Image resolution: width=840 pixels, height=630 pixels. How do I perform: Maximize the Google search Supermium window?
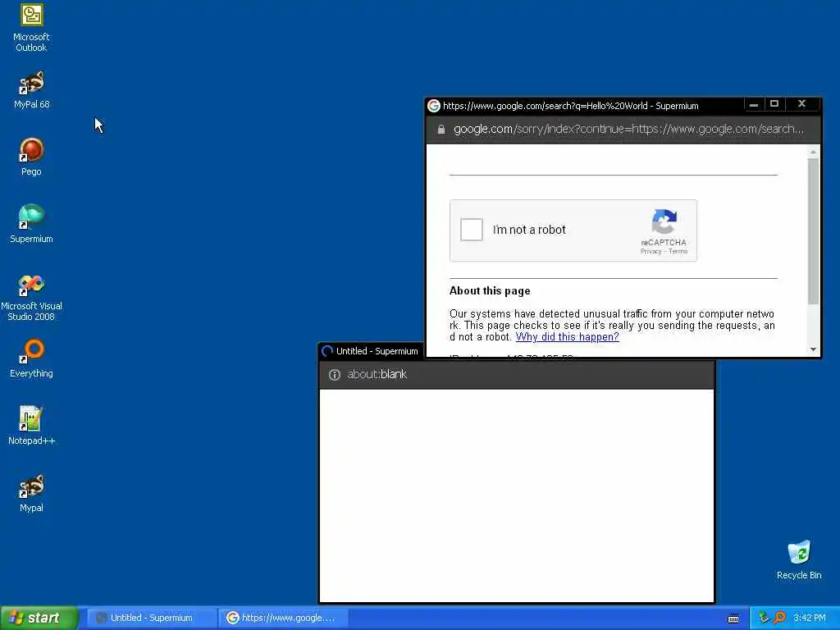[x=774, y=104]
